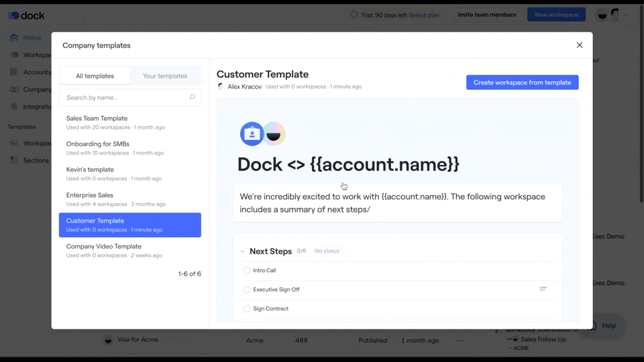Check the Intro Call task circle
The width and height of the screenshot is (644, 362).
pyautogui.click(x=246, y=270)
